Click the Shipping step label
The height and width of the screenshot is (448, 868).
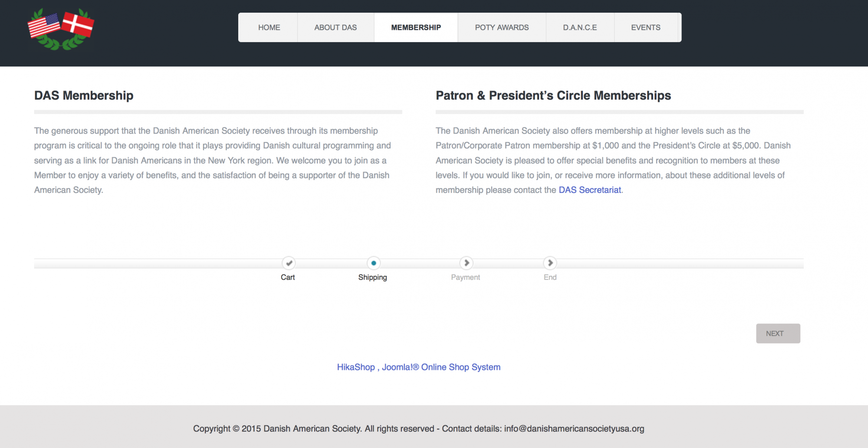372,277
